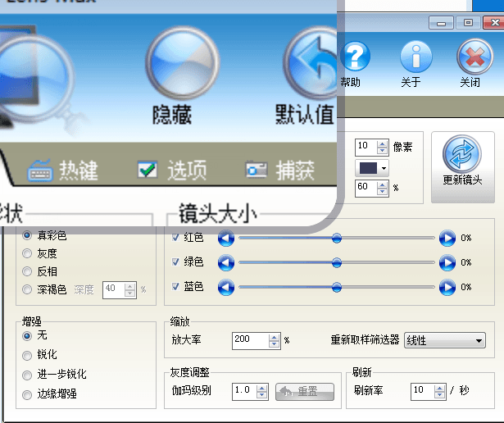This screenshot has width=504, height=423.
Task: Click the 红色 slider handle
Action: point(337,239)
